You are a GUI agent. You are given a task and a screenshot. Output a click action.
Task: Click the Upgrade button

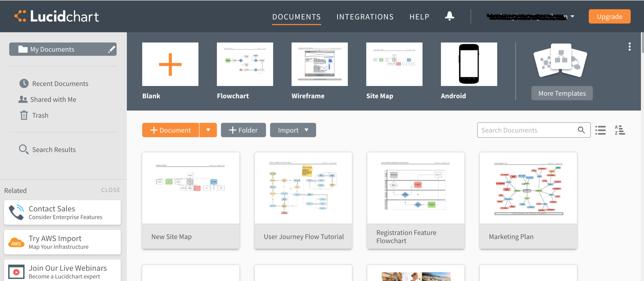(609, 16)
